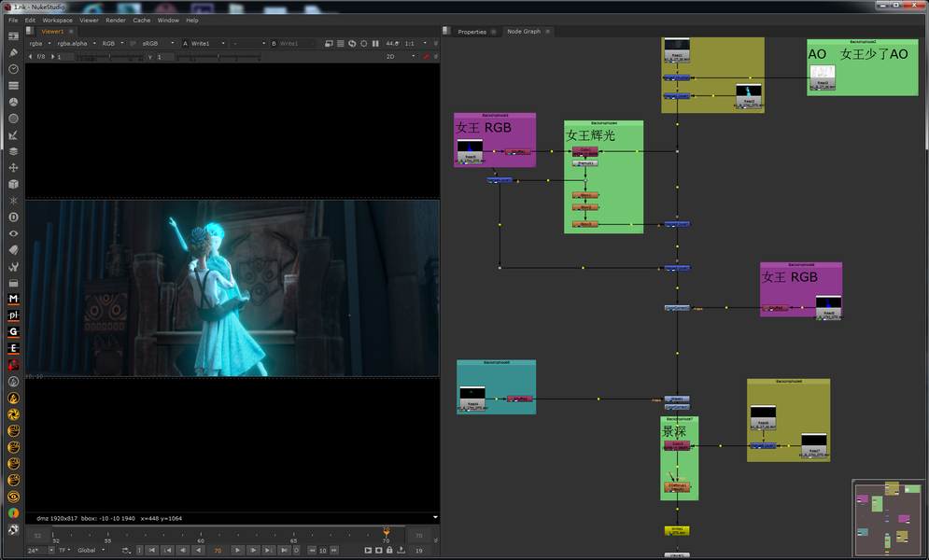The width and height of the screenshot is (929, 560).
Task: Toggle the region of interest crosshair icon
Action: point(364,43)
